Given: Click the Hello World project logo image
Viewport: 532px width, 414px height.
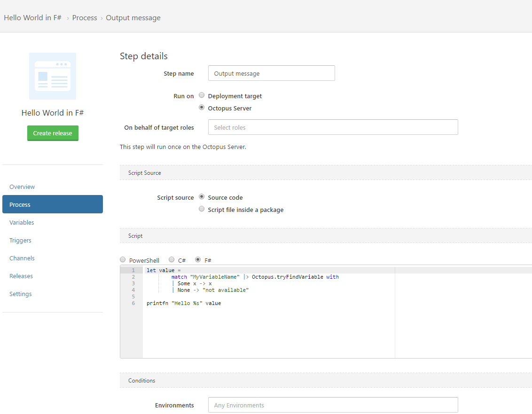Looking at the screenshot, I should click(53, 76).
